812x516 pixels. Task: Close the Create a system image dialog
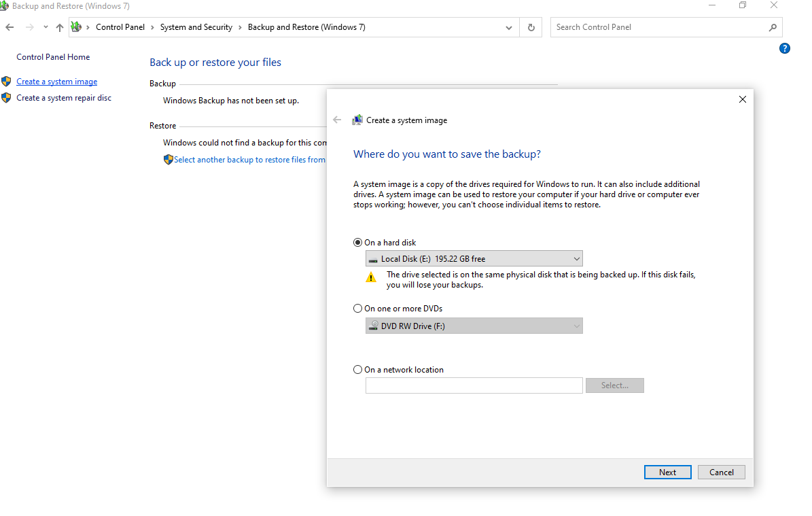point(742,99)
